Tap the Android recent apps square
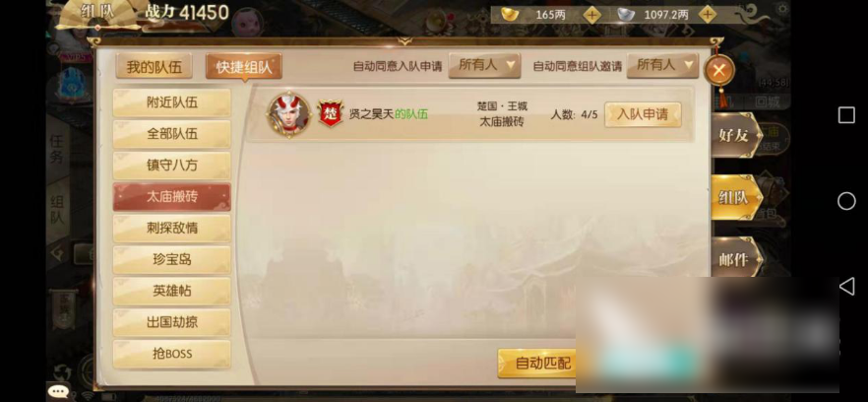Screen dimensions: 868x402 pos(846,115)
